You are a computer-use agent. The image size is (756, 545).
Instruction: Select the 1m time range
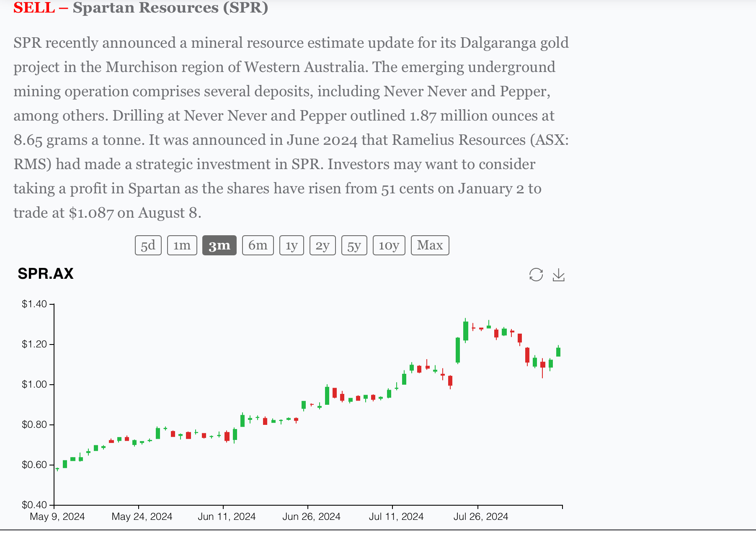pyautogui.click(x=182, y=245)
